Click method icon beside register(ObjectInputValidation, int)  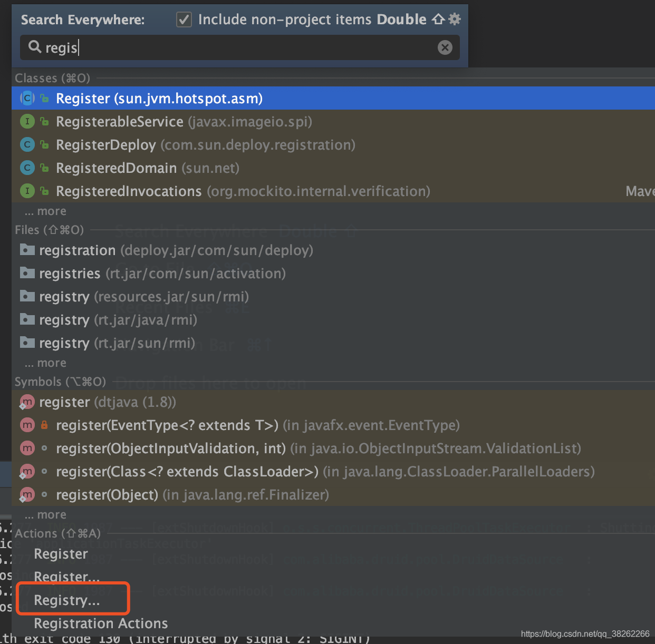click(x=27, y=448)
